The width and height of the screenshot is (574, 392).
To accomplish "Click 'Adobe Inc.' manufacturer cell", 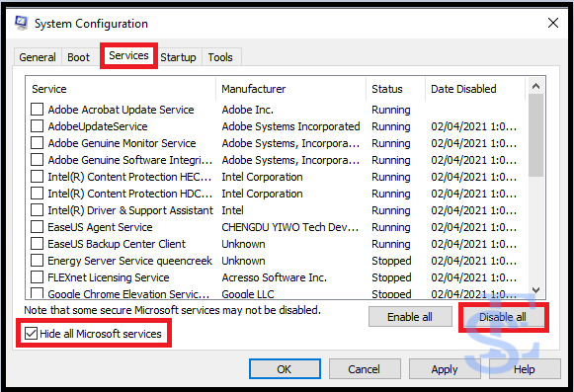I will (x=247, y=110).
